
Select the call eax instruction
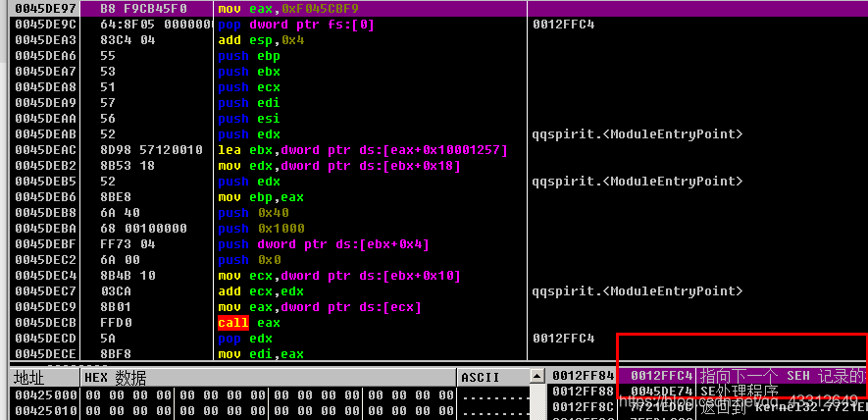249,323
